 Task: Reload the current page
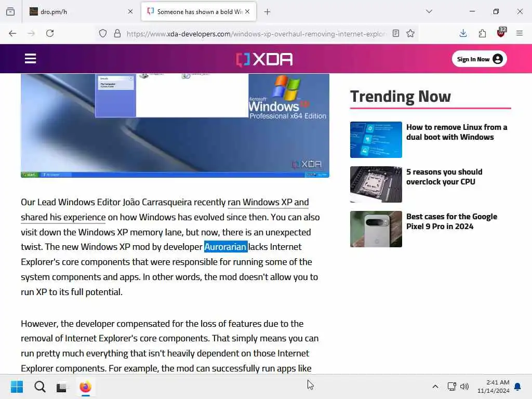coord(50,33)
